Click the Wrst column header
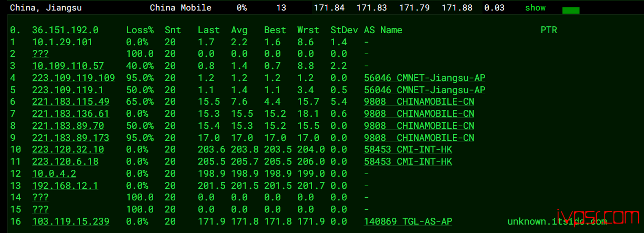Viewport: 644px width, 233px height. (x=308, y=30)
